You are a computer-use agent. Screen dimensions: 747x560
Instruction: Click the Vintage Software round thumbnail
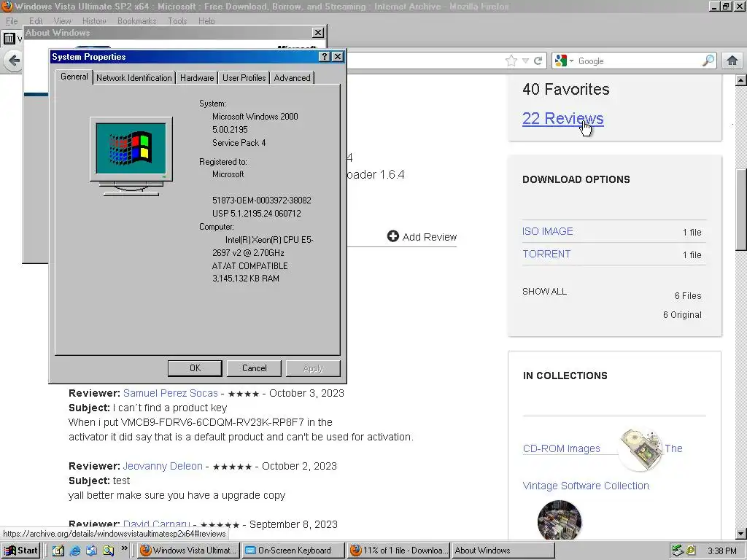tap(560, 521)
